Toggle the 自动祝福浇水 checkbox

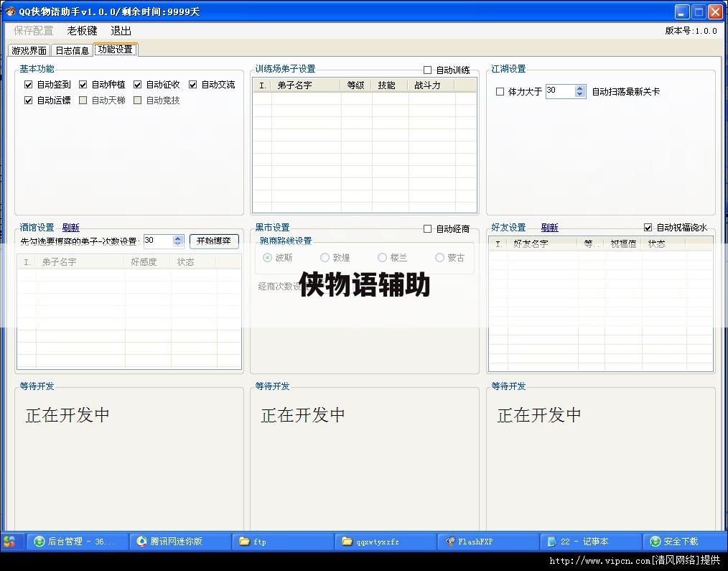click(x=648, y=228)
